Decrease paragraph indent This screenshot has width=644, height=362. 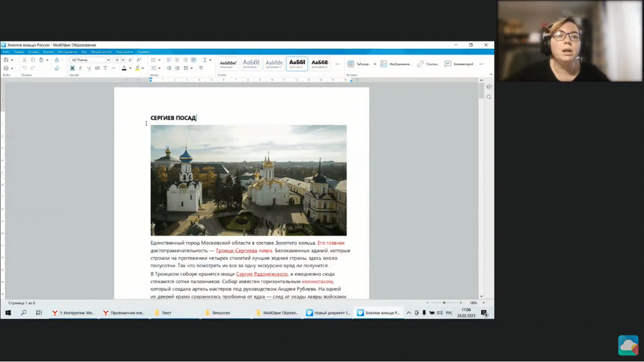coord(169,68)
